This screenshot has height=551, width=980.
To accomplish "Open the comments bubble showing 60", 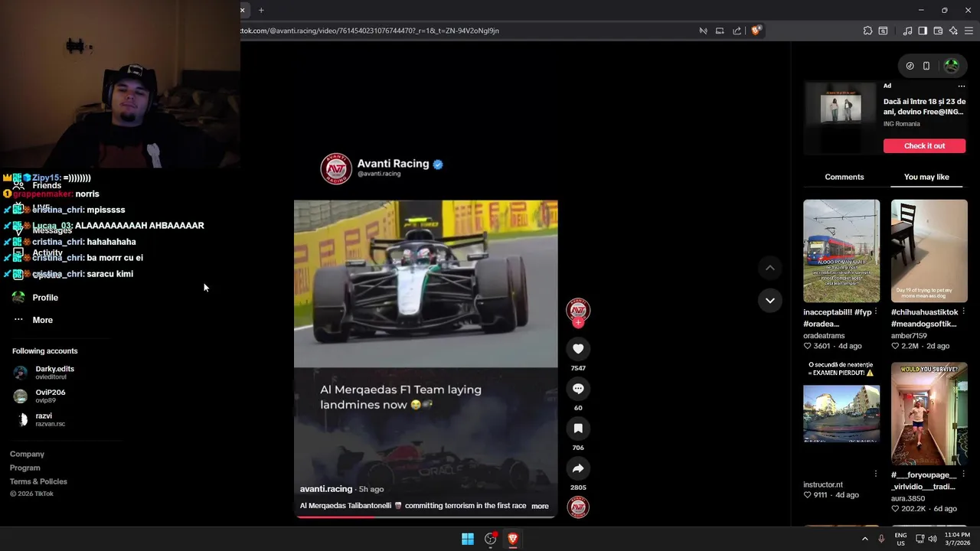I will click(x=578, y=389).
